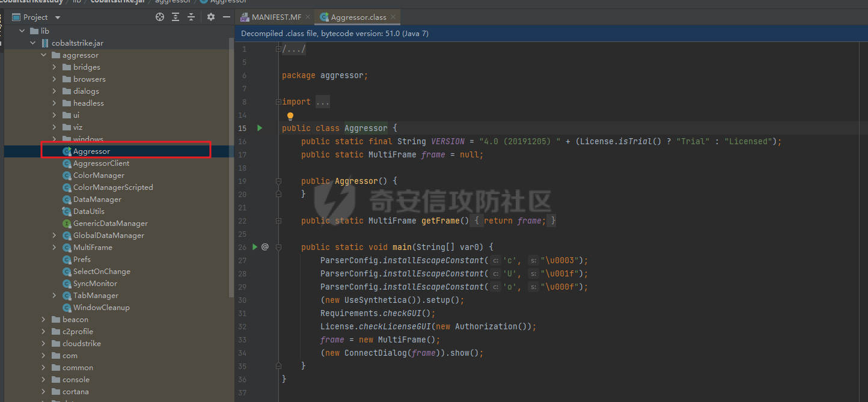This screenshot has height=402, width=868.
Task: Click the yellow lightbulb intention icon
Action: point(290,116)
